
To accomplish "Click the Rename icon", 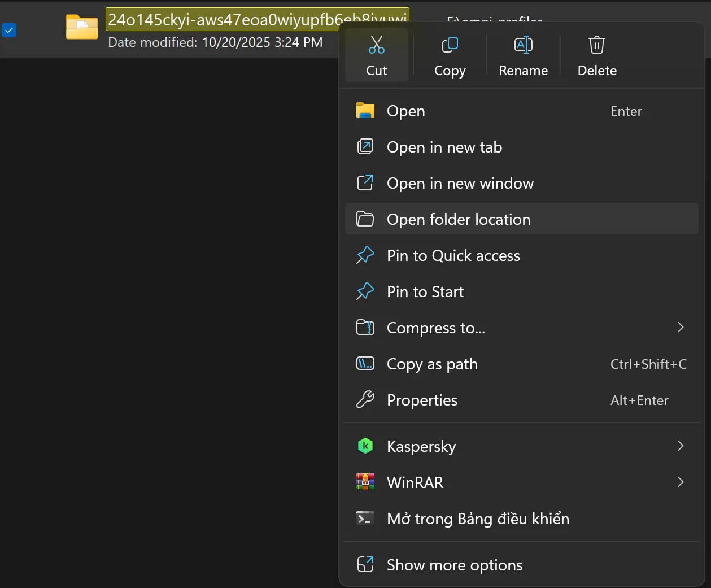I will pos(523,45).
